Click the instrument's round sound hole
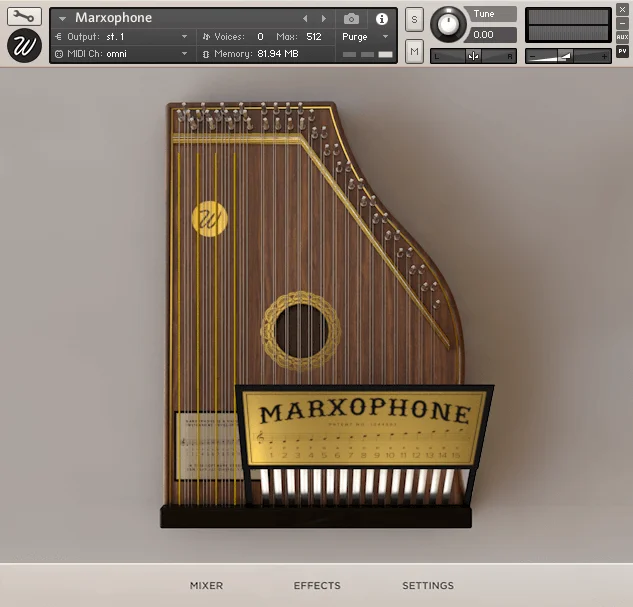The image size is (633, 607). 301,331
